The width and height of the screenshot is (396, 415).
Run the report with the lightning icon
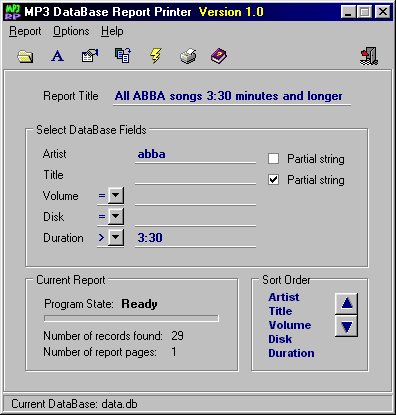pos(156,56)
